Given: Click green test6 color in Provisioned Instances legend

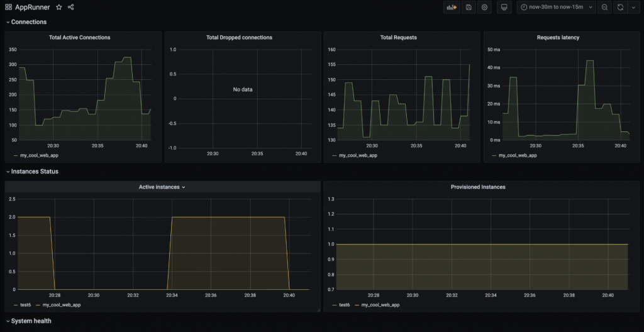Looking at the screenshot, I should [x=335, y=306].
